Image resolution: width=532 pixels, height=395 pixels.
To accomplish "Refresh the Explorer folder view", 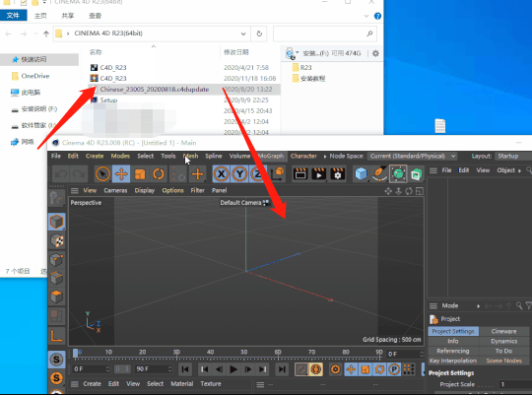I will [259, 33].
